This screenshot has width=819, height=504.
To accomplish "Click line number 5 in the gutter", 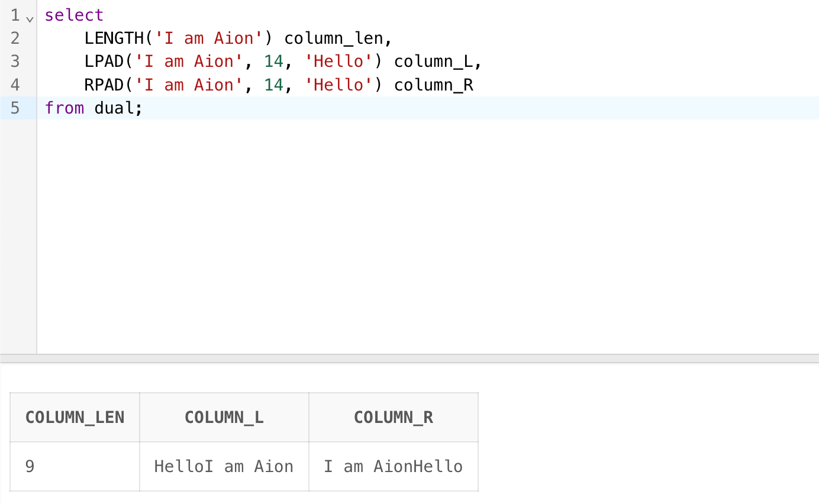I will point(15,108).
